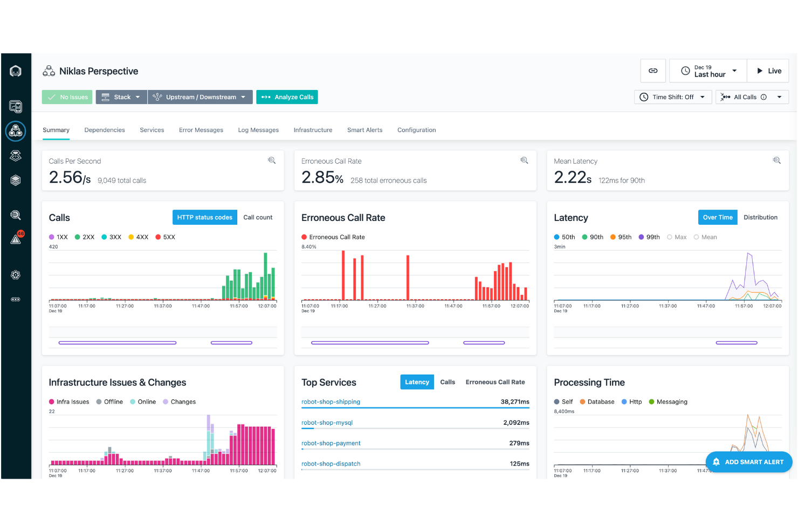Enable the Max series on the Latency chart

(x=677, y=237)
